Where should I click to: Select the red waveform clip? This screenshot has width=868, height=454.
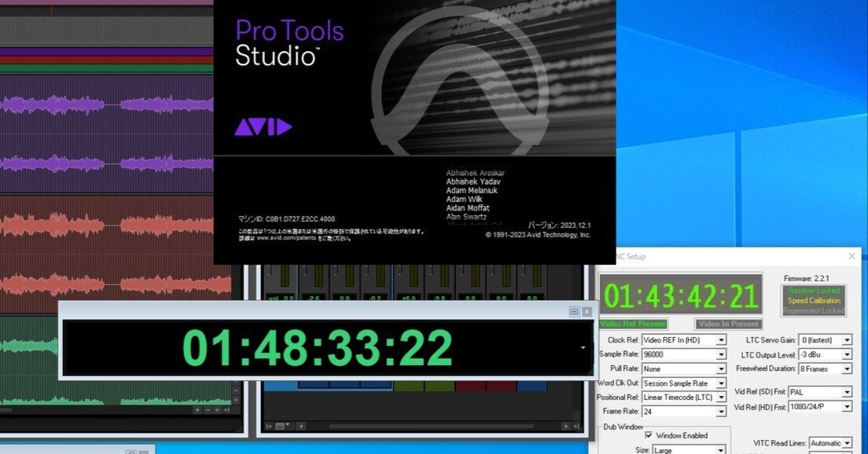[x=115, y=254]
